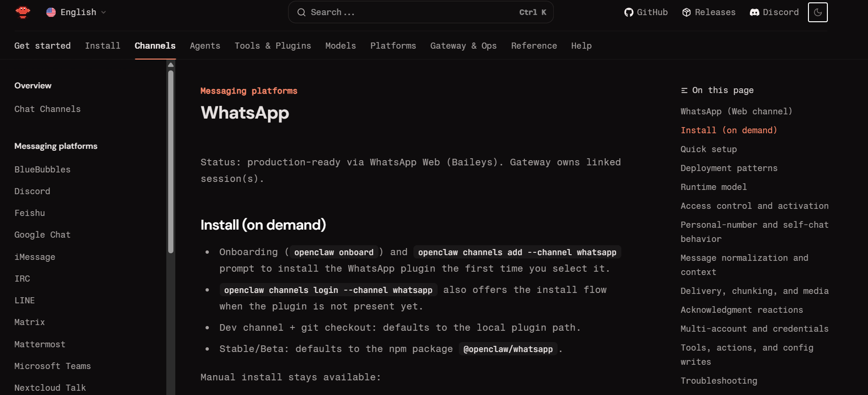Screen dimensions: 868x395
Task: Jump to Troubleshooting section
Action: point(719,381)
